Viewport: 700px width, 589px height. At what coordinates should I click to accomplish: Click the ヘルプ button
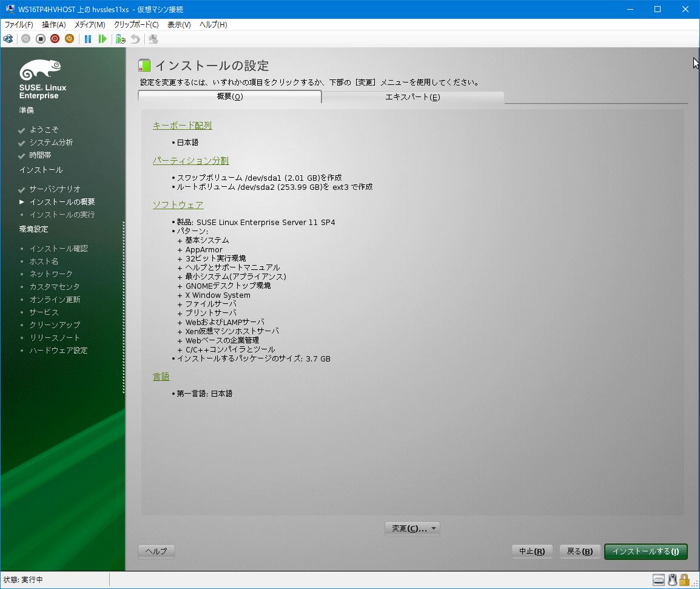pyautogui.click(x=156, y=551)
